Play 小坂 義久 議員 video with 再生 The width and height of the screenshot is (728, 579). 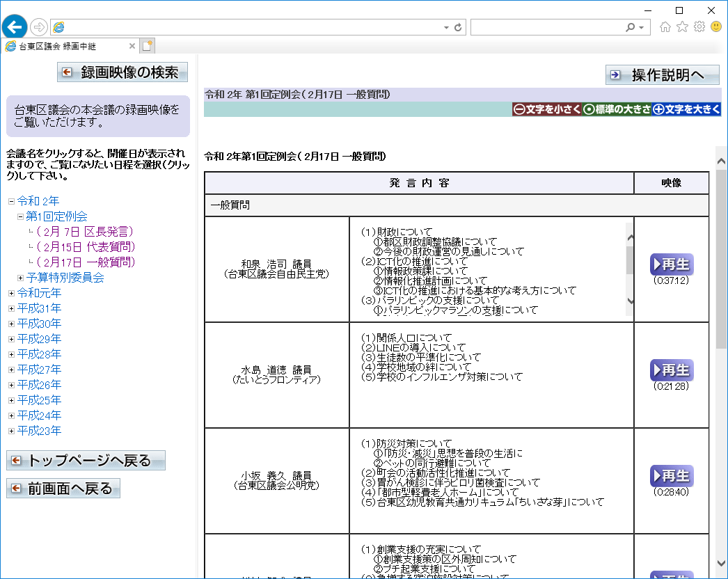[x=672, y=476]
